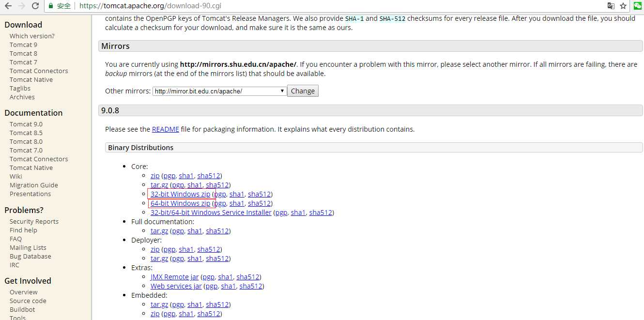Download the Deployer zip

pos(155,249)
